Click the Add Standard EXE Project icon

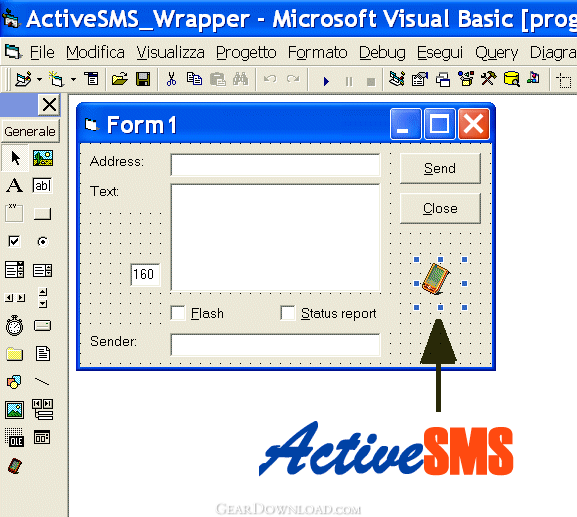(x=23, y=79)
